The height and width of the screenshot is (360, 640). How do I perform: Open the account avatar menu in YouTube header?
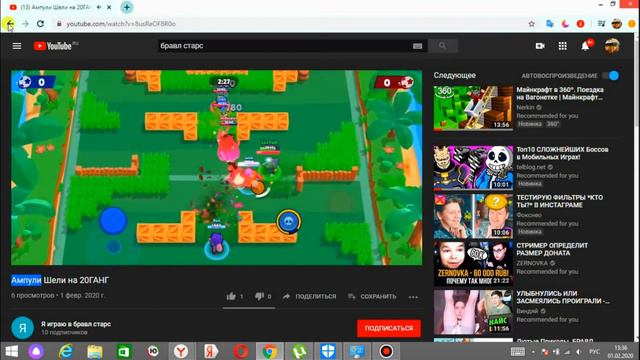tap(612, 46)
